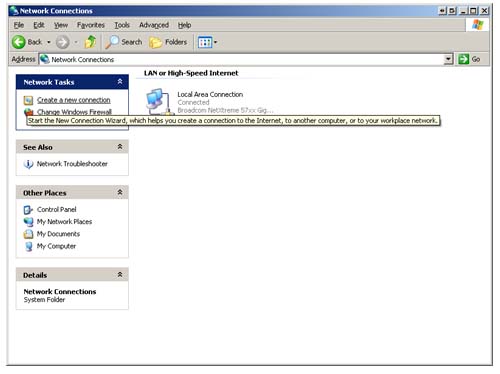The height and width of the screenshot is (374, 500).
Task: Open the Back history dropdown arrow
Action: click(49, 42)
